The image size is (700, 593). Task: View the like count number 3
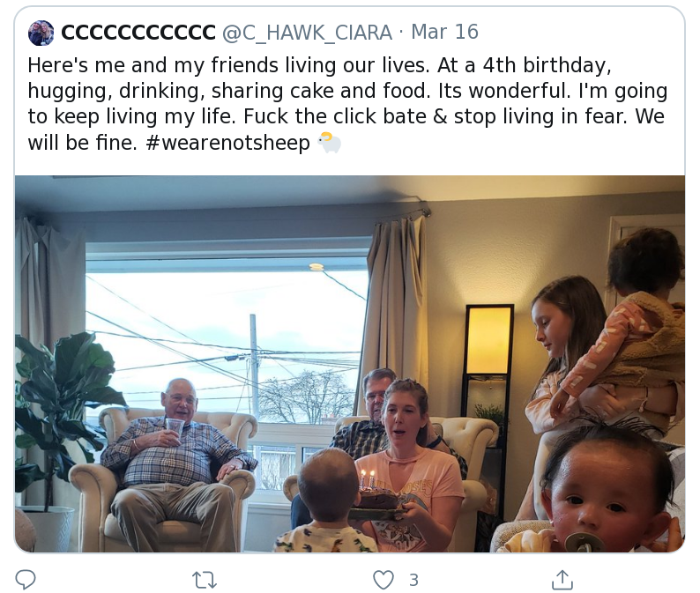pos(413,580)
